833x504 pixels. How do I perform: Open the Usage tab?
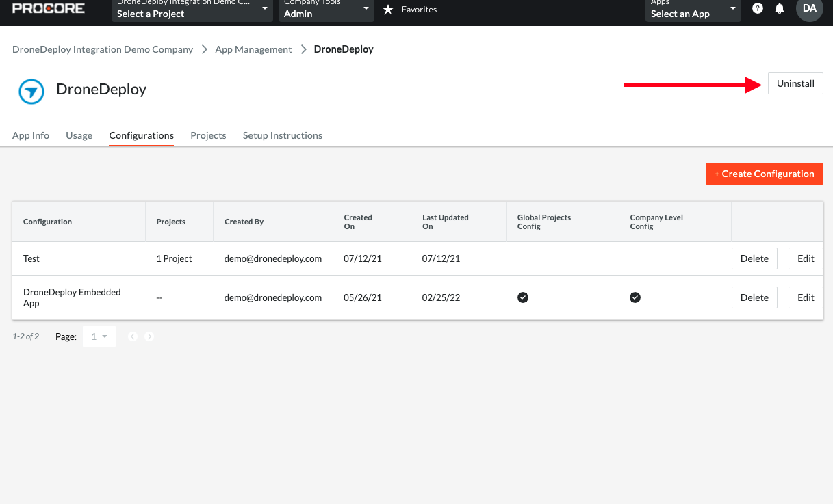coord(79,135)
